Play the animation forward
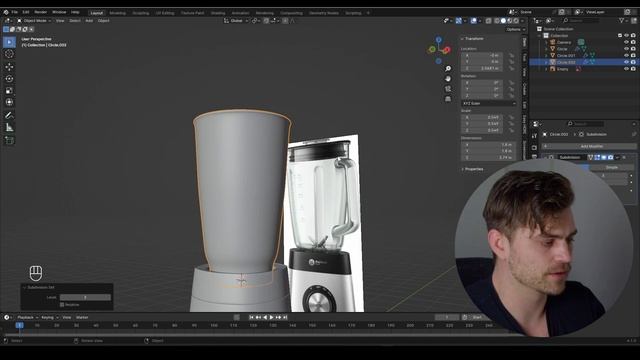The width and height of the screenshot is (640, 360). tap(272, 317)
